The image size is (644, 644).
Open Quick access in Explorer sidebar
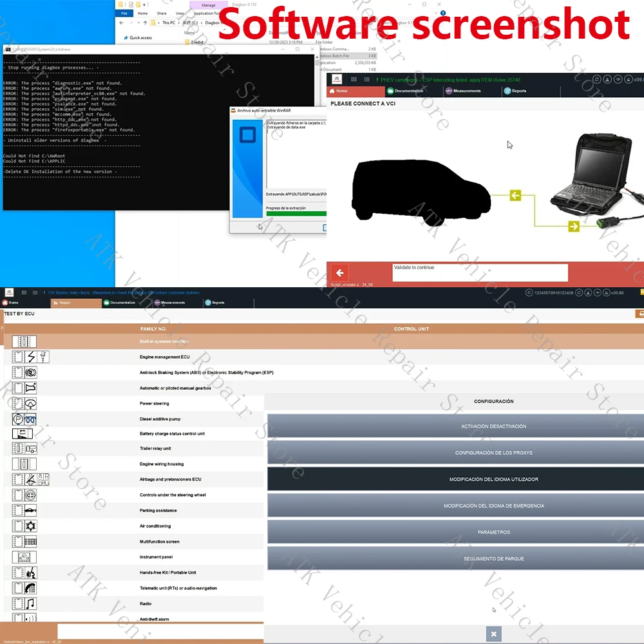tap(138, 38)
